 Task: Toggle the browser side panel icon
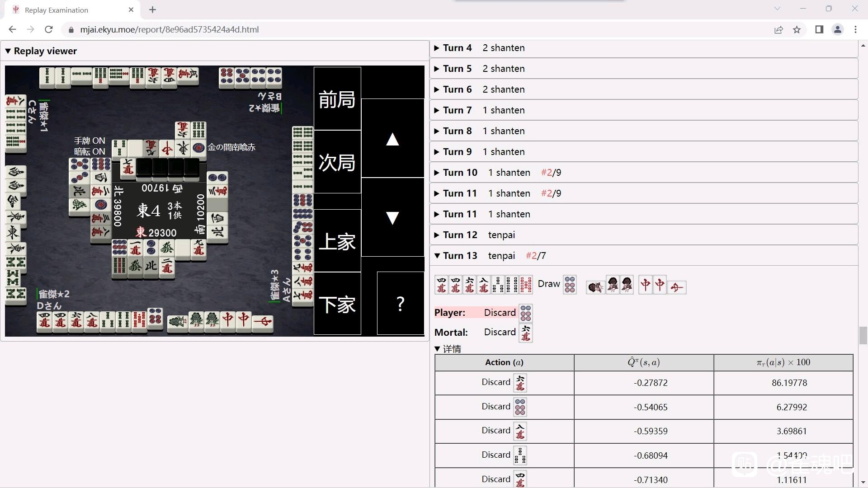[x=819, y=29]
